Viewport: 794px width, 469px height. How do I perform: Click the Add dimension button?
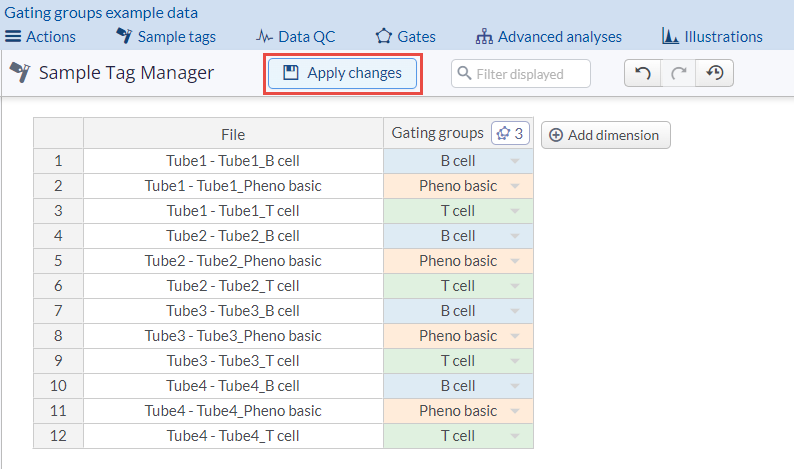tap(605, 135)
